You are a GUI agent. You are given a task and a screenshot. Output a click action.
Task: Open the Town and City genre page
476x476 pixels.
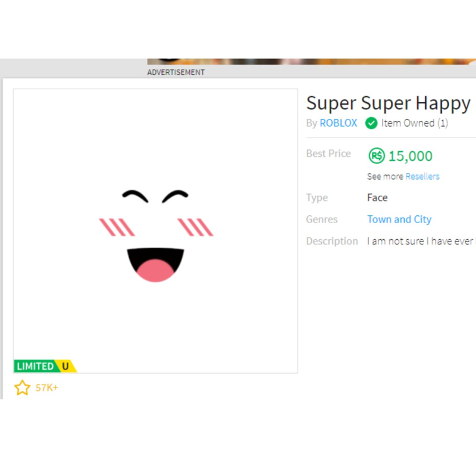tap(399, 219)
